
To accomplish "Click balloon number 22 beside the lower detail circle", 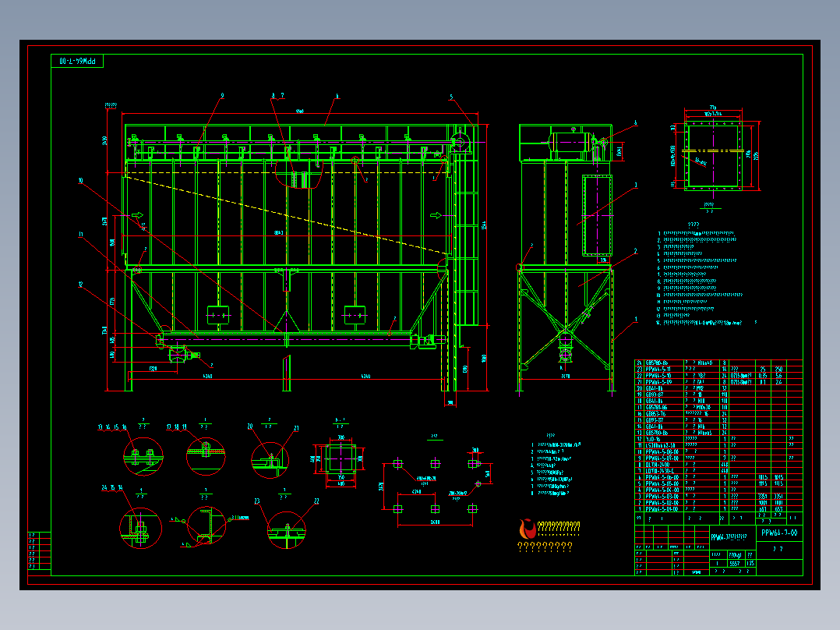I will coord(316,501).
